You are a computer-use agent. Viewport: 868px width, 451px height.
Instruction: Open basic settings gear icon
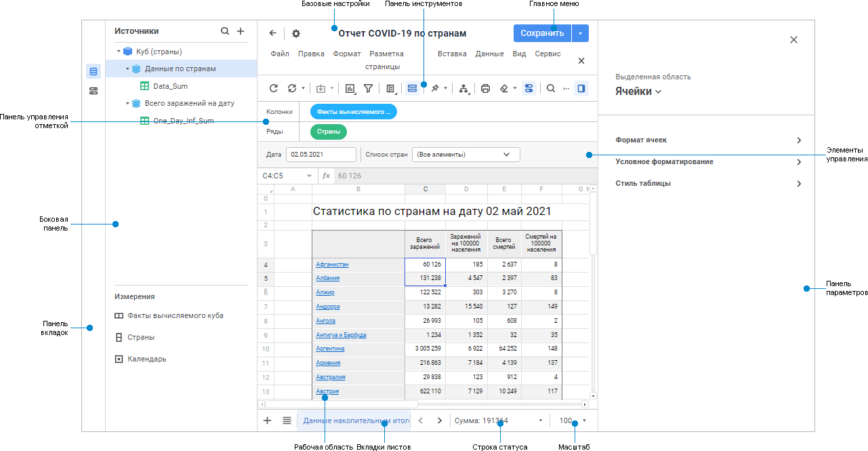(296, 33)
